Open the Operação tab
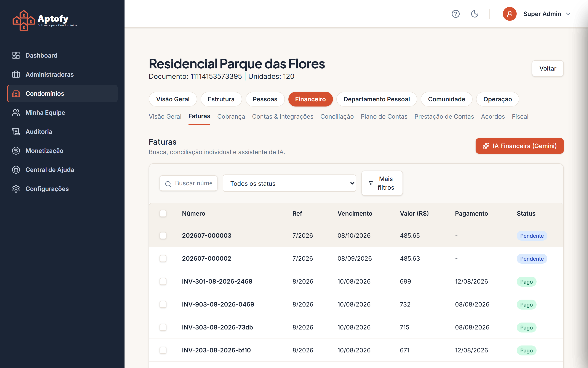This screenshot has width=588, height=368. 497,99
